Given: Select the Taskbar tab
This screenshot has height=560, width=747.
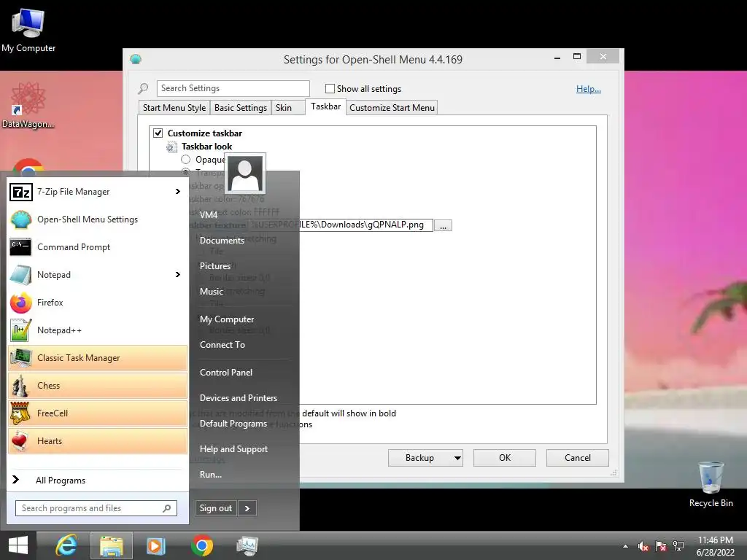Looking at the screenshot, I should (x=326, y=106).
